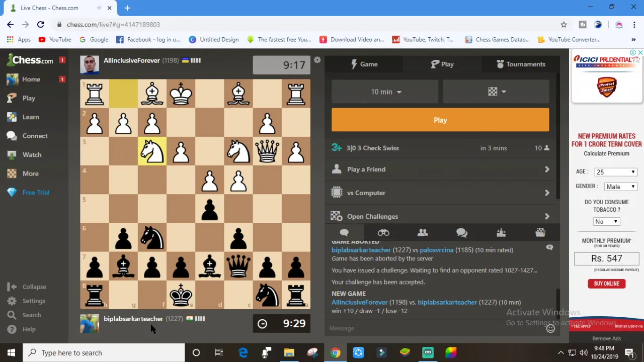
Task: Open AllinclusiveForever profile name at top
Action: click(131, 60)
